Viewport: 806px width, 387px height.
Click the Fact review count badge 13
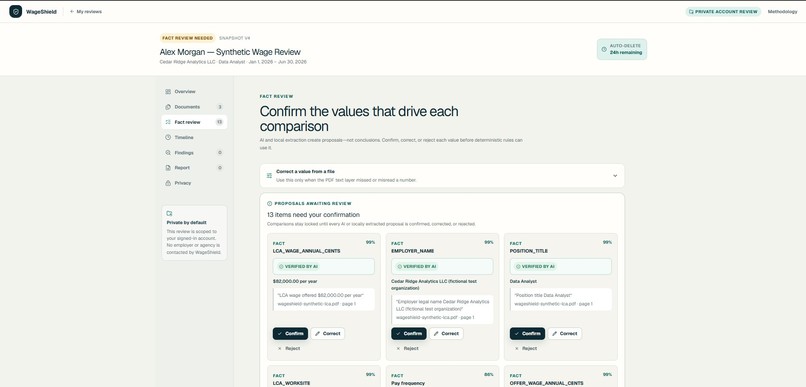click(x=219, y=122)
